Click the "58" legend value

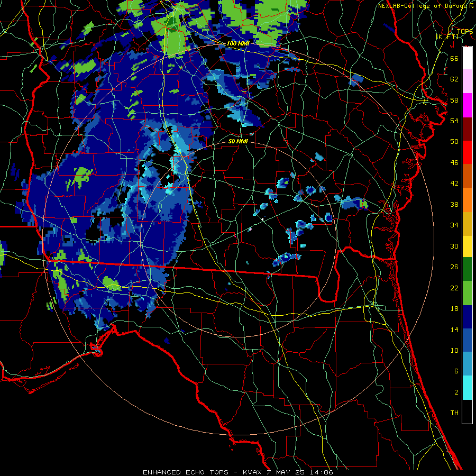tap(454, 100)
